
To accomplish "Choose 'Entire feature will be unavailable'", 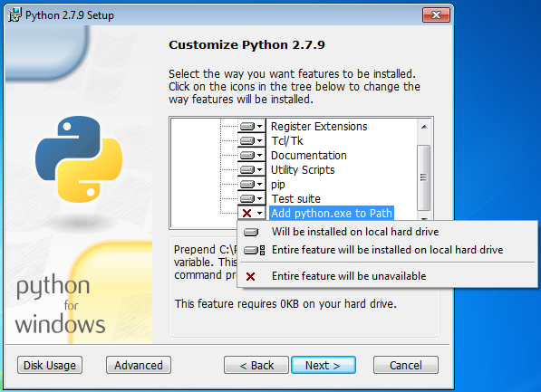I will click(x=387, y=276).
